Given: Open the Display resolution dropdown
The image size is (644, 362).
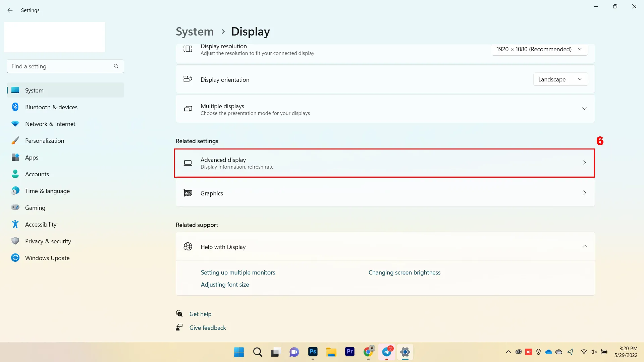Looking at the screenshot, I should tap(539, 49).
